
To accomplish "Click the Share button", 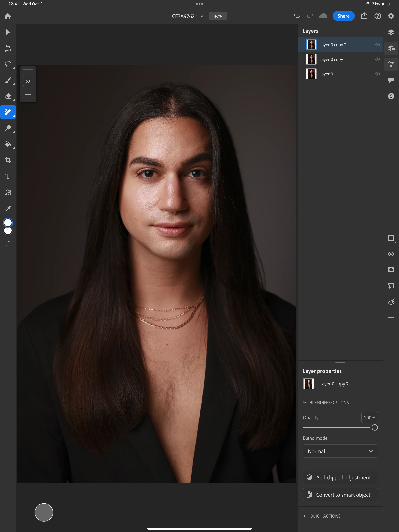I will click(x=343, y=16).
